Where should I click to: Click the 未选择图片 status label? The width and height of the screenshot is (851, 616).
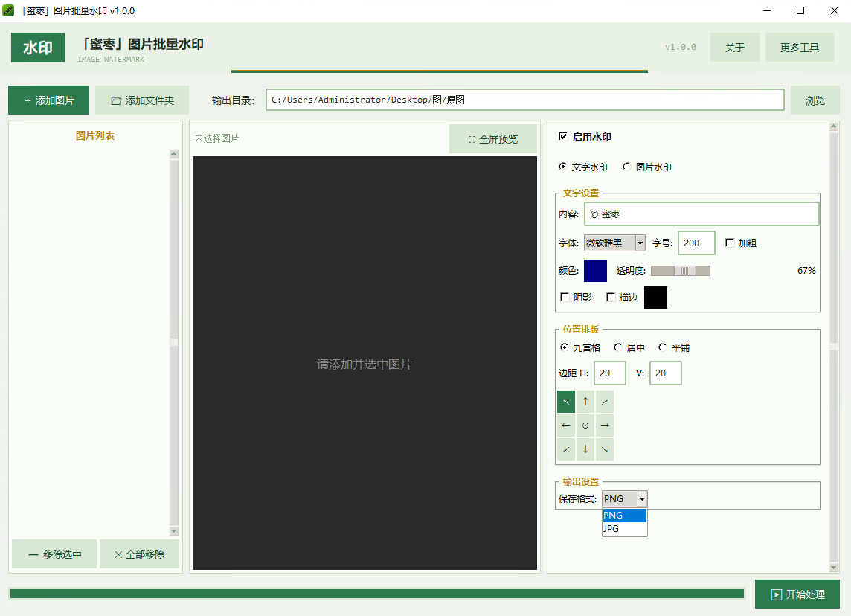216,138
